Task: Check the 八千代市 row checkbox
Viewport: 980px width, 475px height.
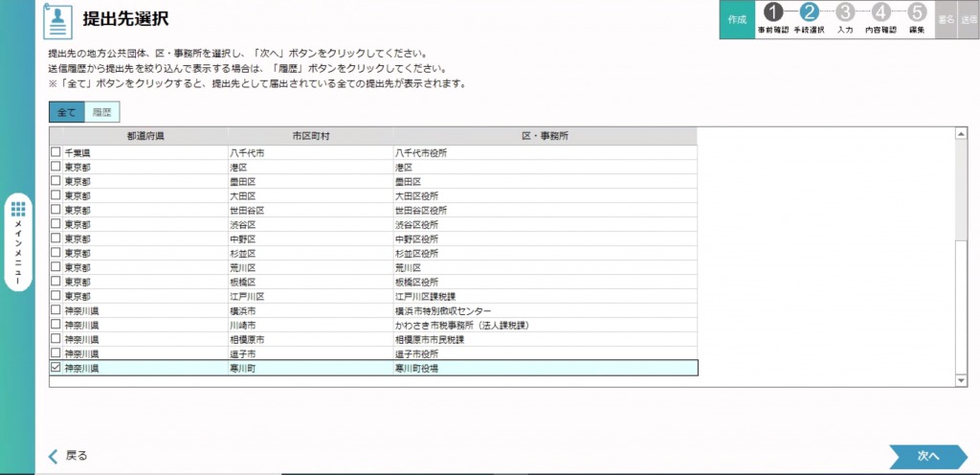Action: 56,152
